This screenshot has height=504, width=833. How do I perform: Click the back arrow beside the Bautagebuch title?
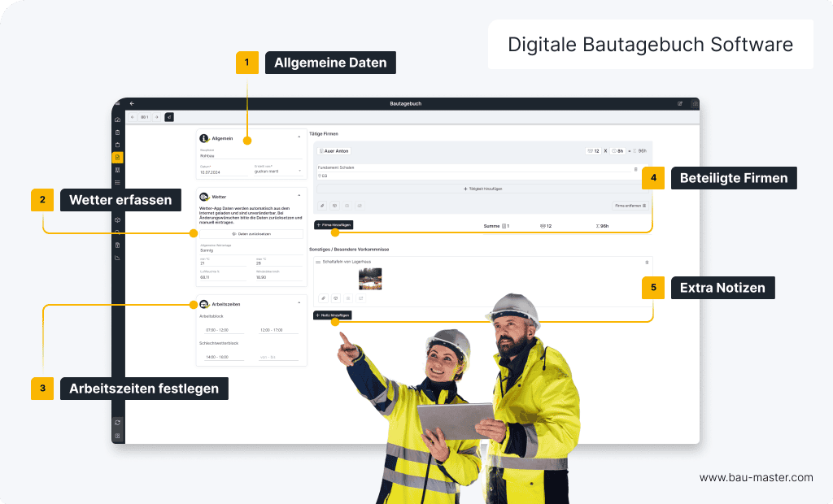click(133, 104)
